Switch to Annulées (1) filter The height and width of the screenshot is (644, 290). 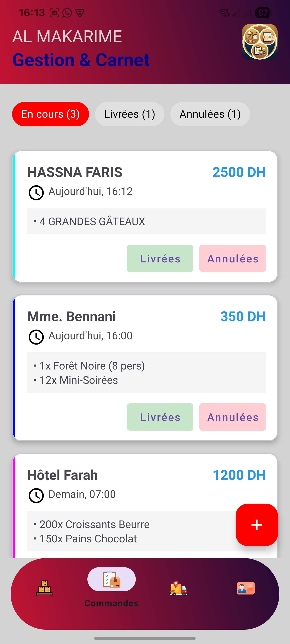[210, 114]
